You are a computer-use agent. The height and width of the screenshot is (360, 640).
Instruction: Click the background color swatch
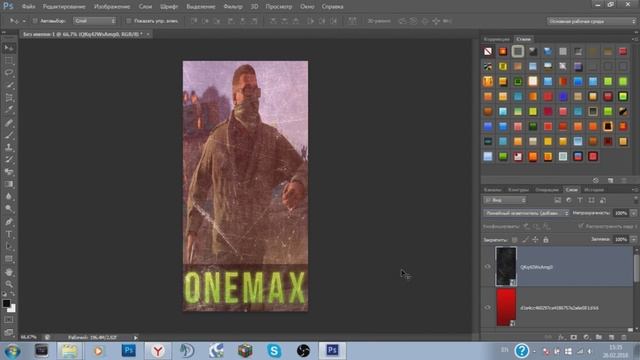click(13, 309)
